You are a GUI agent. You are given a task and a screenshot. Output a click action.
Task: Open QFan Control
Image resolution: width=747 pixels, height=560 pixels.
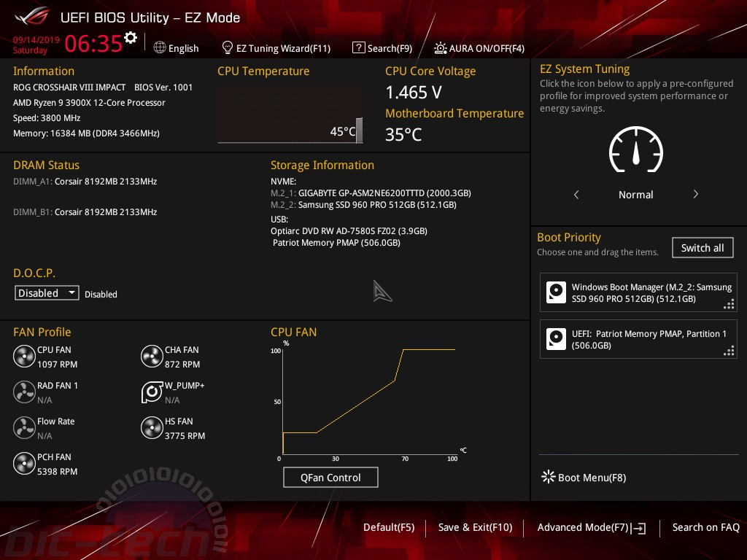point(330,477)
